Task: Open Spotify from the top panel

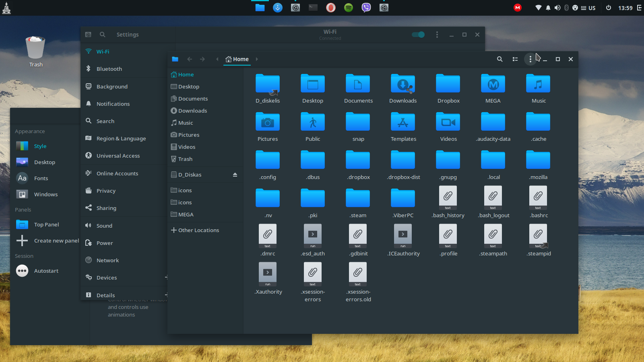Action: pos(349,8)
